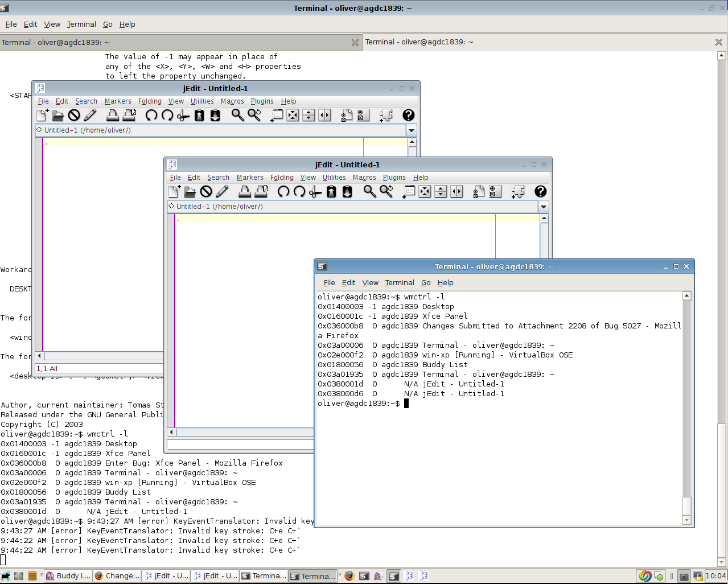Switch to Buddy List window in taskbar

(x=68, y=576)
